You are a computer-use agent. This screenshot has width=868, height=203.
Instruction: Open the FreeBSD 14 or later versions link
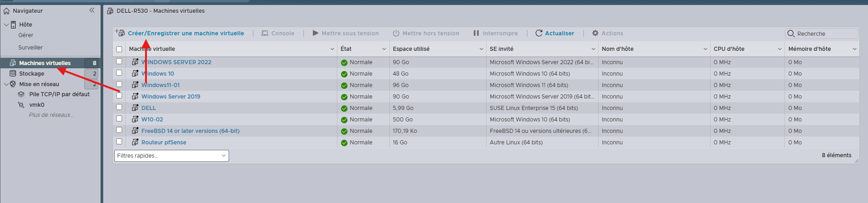click(190, 131)
